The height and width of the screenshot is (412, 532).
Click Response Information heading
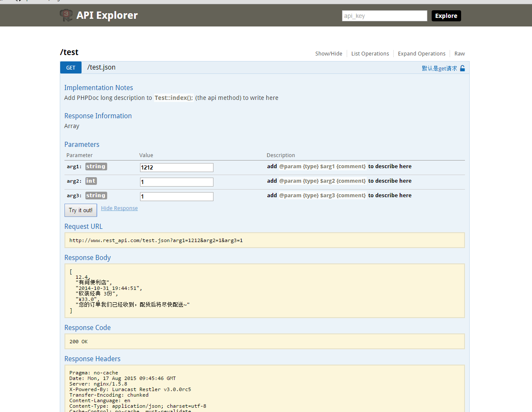98,116
